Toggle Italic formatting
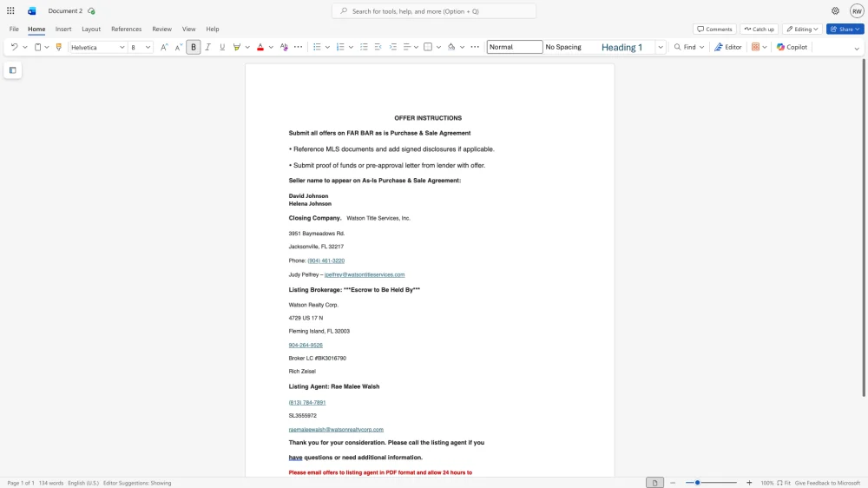868x488 pixels. pyautogui.click(x=207, y=47)
